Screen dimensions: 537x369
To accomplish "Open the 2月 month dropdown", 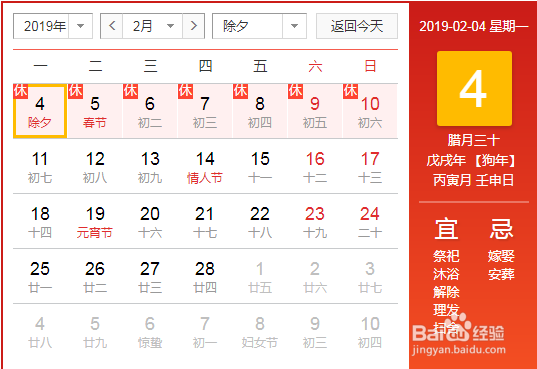I will point(152,26).
